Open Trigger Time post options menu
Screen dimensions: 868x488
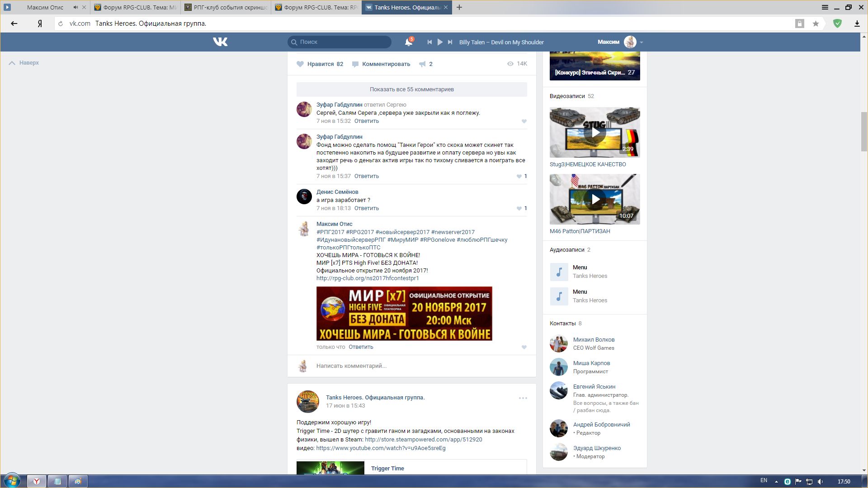[x=523, y=398]
